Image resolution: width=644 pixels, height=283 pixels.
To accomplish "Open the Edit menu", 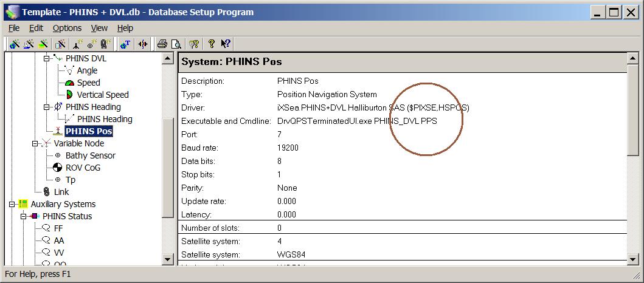I will click(x=36, y=28).
